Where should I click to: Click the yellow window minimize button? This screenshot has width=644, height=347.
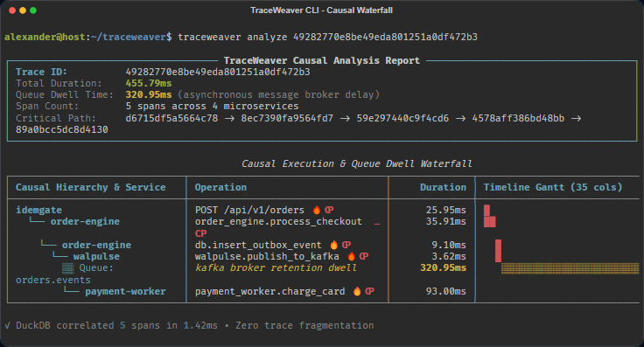[x=23, y=10]
